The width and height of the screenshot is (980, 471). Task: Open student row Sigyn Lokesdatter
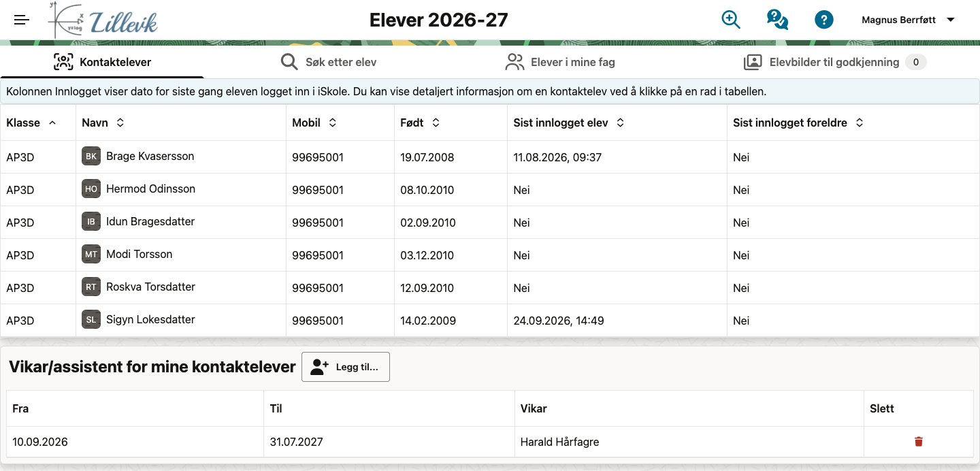tap(490, 321)
